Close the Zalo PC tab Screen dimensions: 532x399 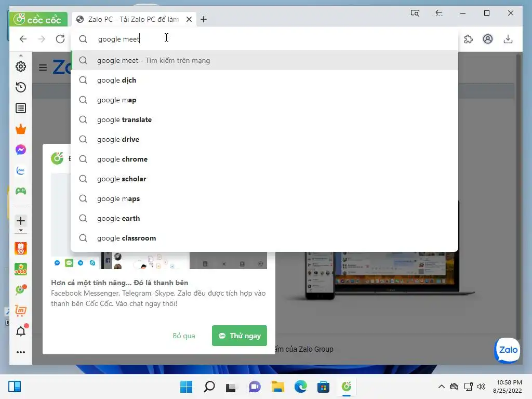[x=189, y=19]
